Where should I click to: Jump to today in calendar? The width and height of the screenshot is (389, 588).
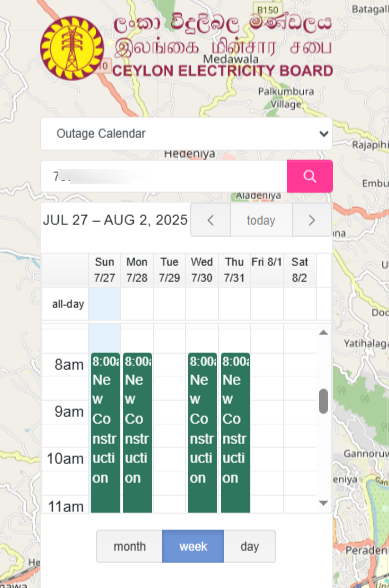(x=261, y=220)
